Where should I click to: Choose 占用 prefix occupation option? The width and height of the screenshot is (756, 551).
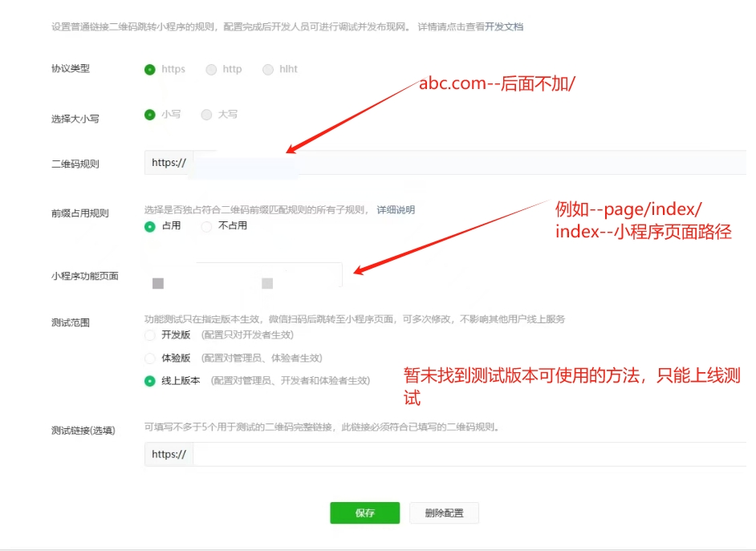150,226
